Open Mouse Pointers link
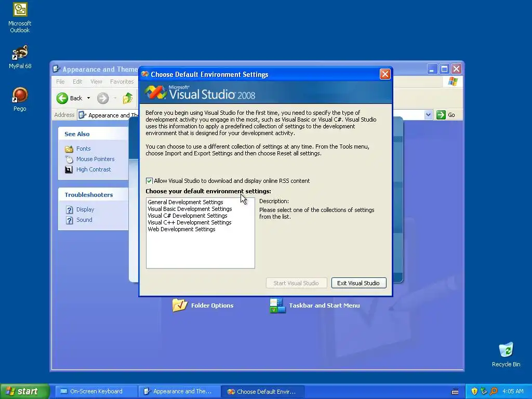The image size is (532, 399). click(95, 159)
